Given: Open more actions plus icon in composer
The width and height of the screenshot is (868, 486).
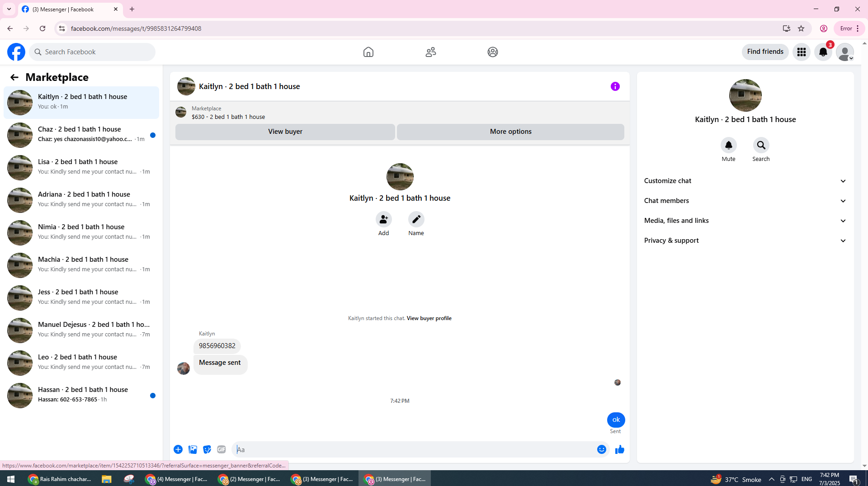Looking at the screenshot, I should pyautogui.click(x=178, y=449).
